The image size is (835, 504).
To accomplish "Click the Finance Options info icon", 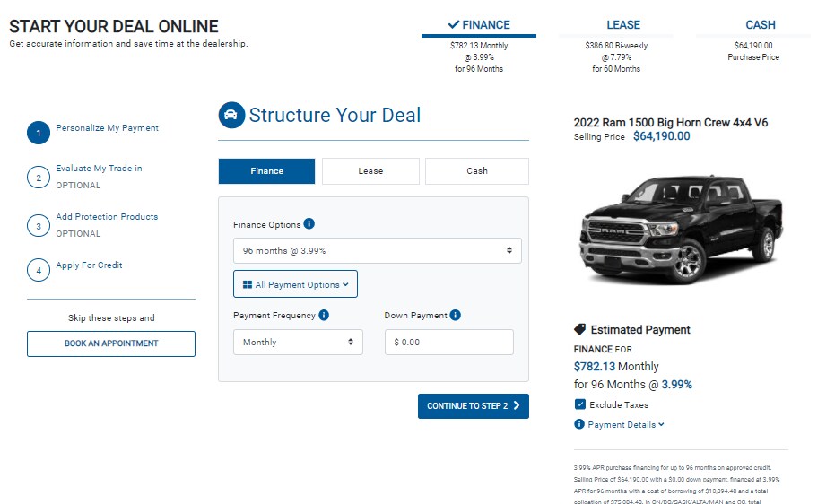I will pyautogui.click(x=309, y=224).
